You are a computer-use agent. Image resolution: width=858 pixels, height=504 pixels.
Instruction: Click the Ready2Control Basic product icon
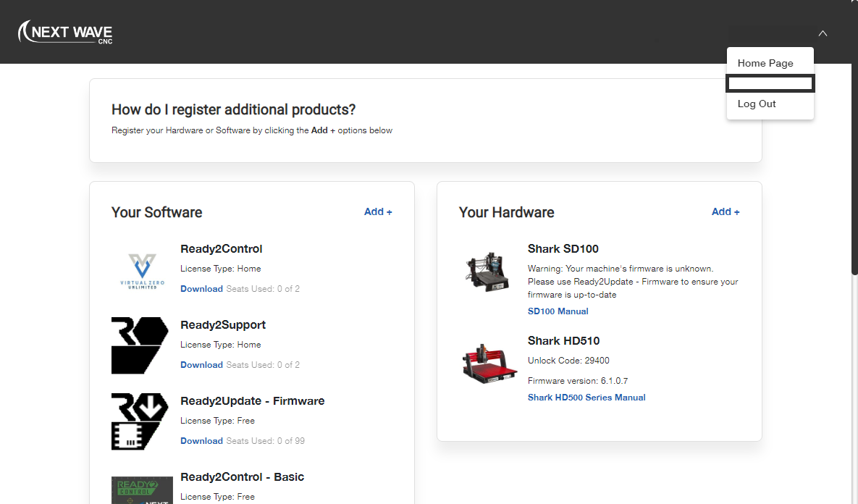click(x=142, y=490)
